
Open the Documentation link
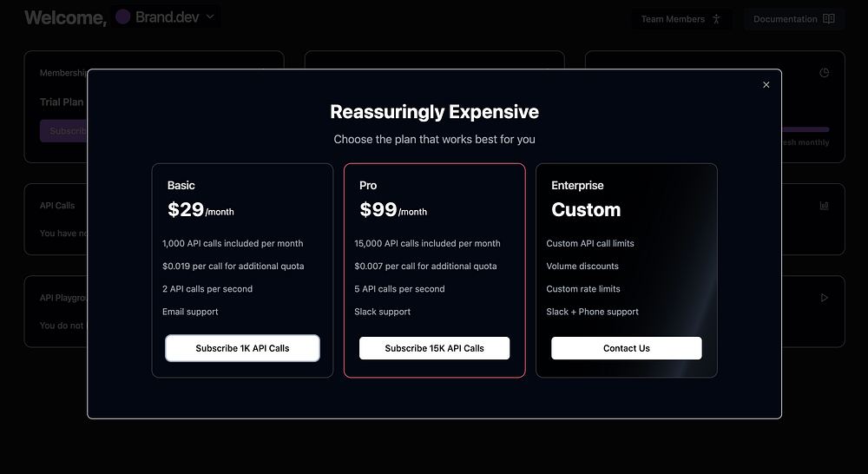click(x=785, y=19)
